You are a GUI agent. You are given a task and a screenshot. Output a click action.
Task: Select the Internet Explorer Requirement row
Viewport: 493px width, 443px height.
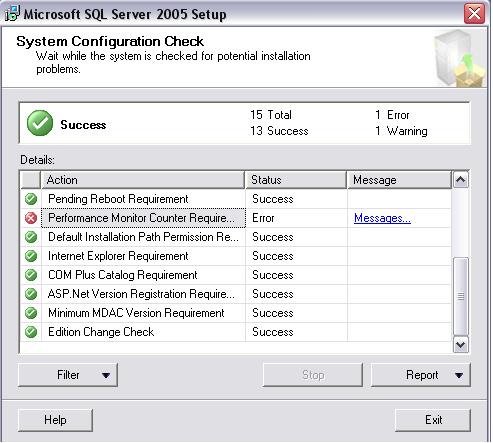[x=236, y=256]
